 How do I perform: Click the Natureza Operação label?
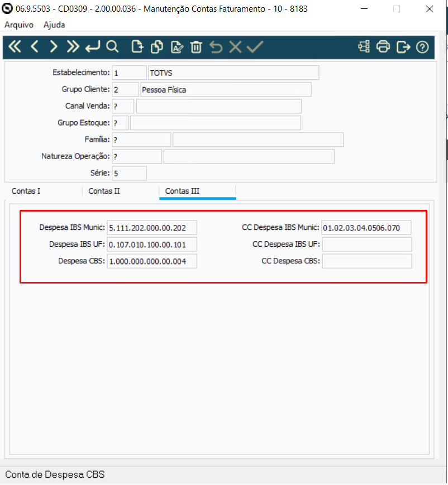[x=75, y=156]
